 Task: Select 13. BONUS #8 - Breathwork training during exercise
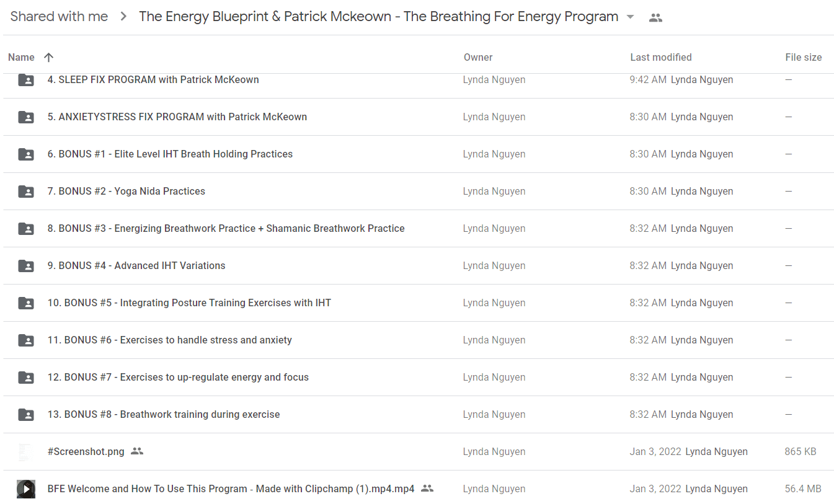click(164, 414)
